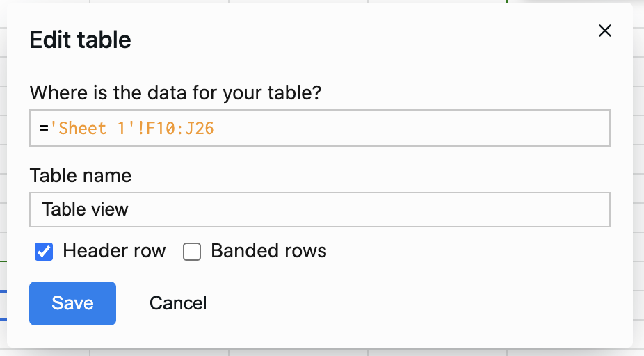Click empty space right of 'Table view' text

pyautogui.click(x=370, y=209)
